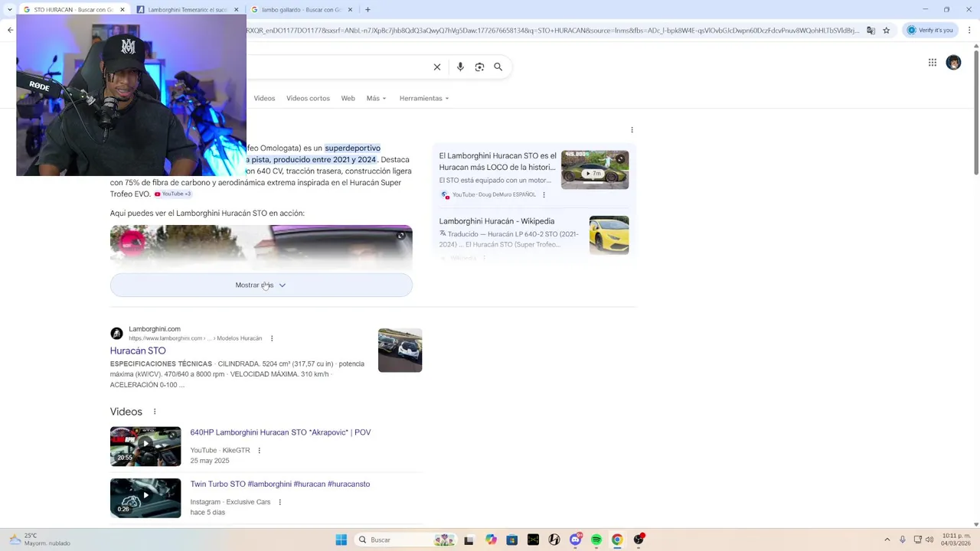Bookmark this page with the star
The image size is (980, 551).
(x=887, y=31)
